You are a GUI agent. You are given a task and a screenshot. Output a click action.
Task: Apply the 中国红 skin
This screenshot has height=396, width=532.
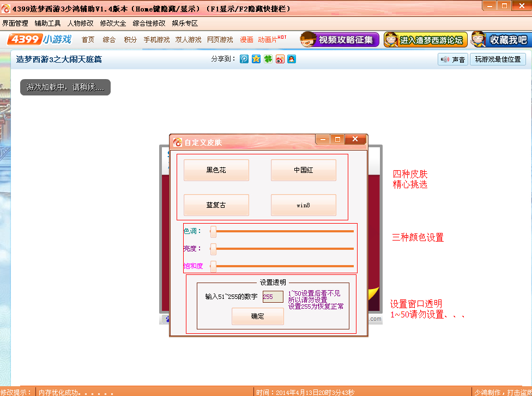click(303, 170)
